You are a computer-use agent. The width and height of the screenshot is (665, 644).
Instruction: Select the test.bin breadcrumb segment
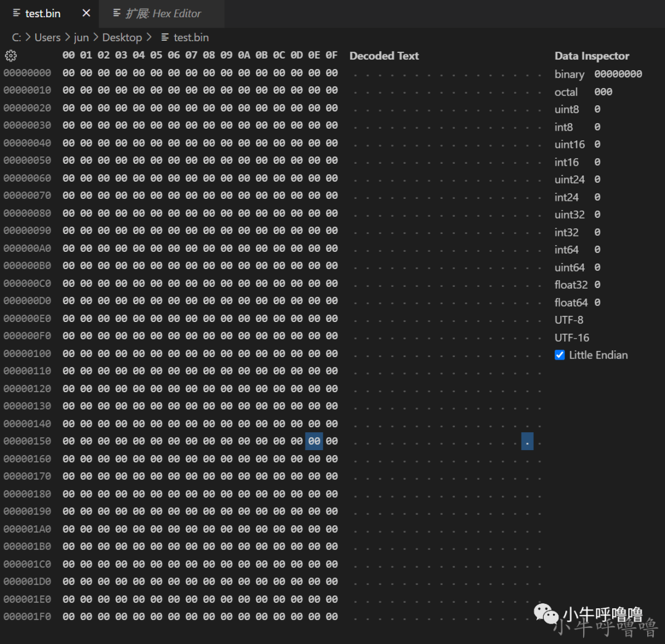[x=191, y=38]
